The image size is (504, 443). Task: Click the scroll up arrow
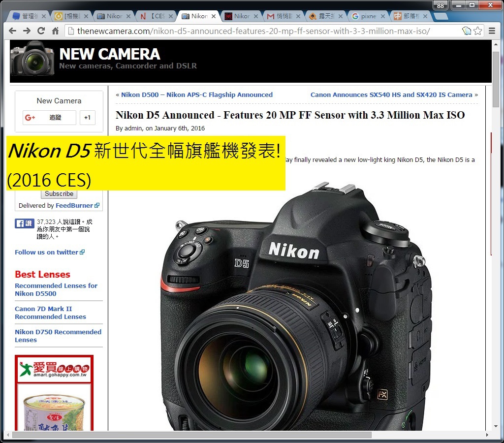click(496, 44)
